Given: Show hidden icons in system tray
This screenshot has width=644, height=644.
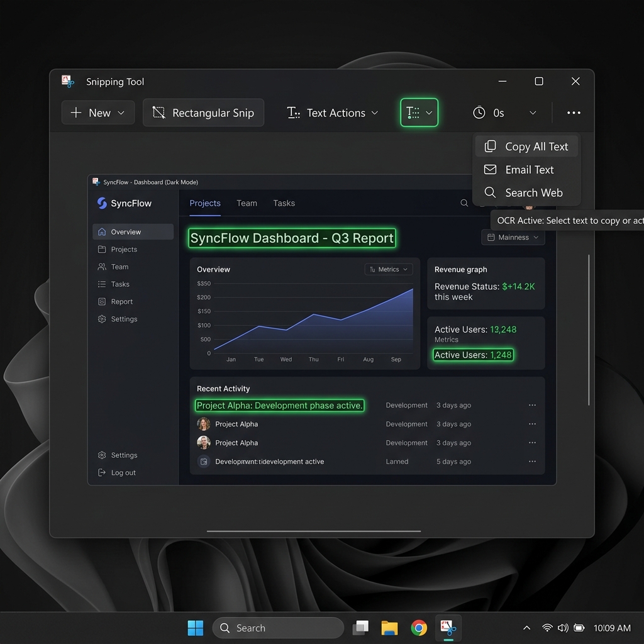Looking at the screenshot, I should click(x=526, y=628).
